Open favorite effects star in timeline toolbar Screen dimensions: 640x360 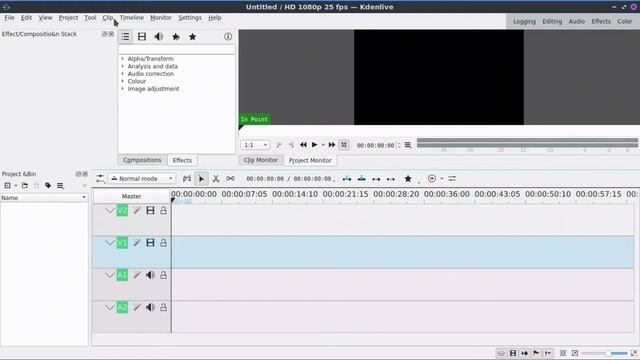[x=408, y=179]
